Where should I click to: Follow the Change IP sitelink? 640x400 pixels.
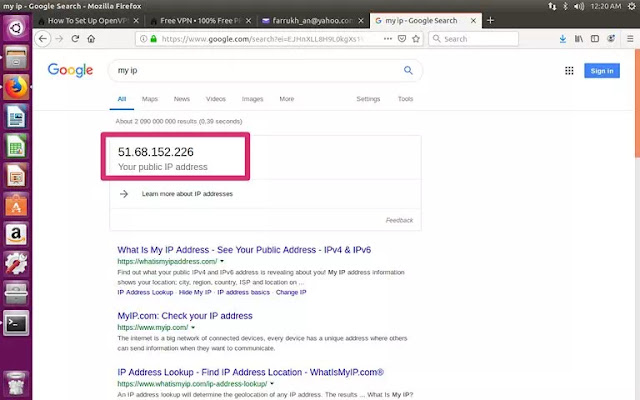(291, 292)
